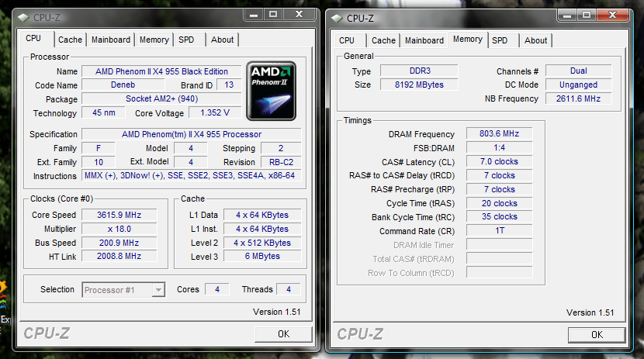Screen dimensions: 644x359
Task: Maximize the right CPU-Z window
Action: (x=587, y=16)
